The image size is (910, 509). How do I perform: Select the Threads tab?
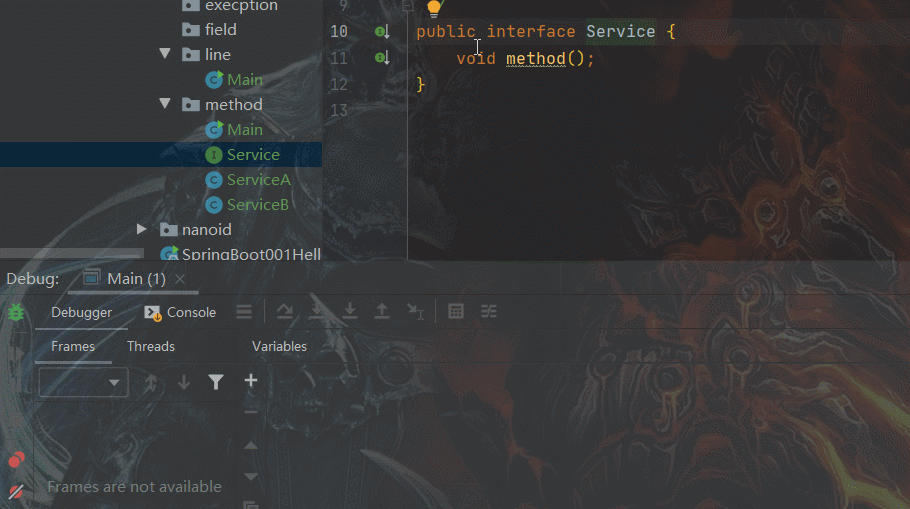pos(151,346)
